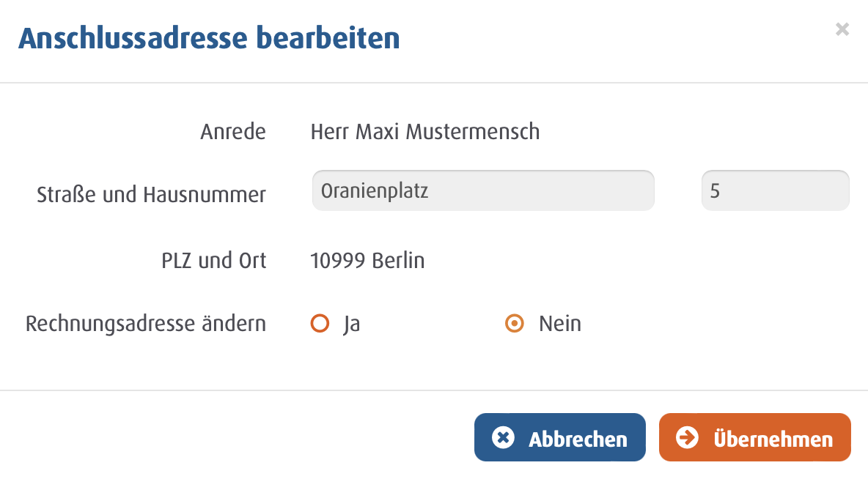
Task: Focus the house number field containing 5
Action: tap(775, 190)
